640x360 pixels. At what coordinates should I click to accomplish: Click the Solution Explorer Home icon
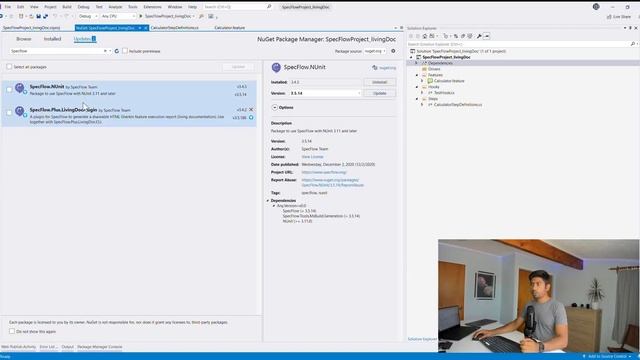click(424, 36)
